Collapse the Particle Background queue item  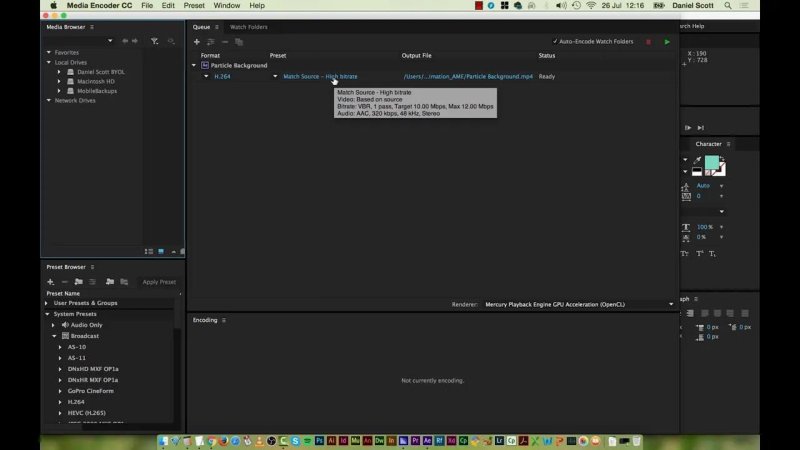194,65
